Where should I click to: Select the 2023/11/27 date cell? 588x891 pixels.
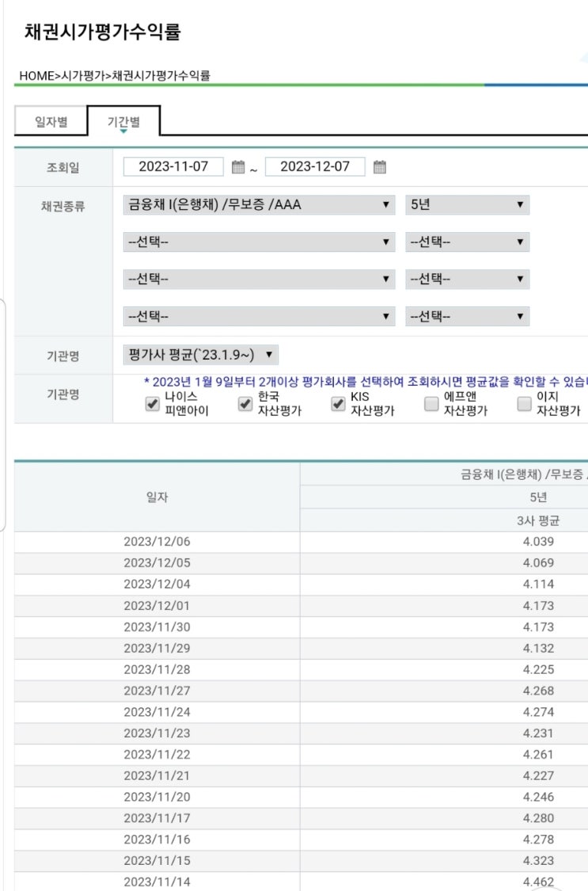coord(157,691)
